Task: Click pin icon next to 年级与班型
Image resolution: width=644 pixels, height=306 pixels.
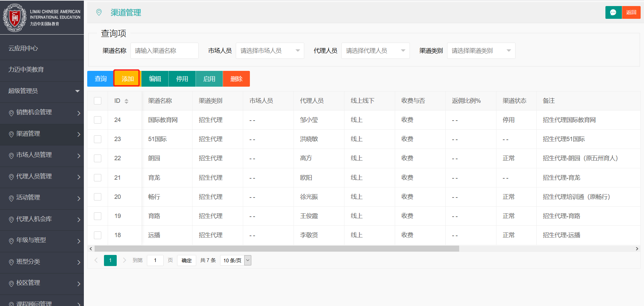Action: coord(11,241)
